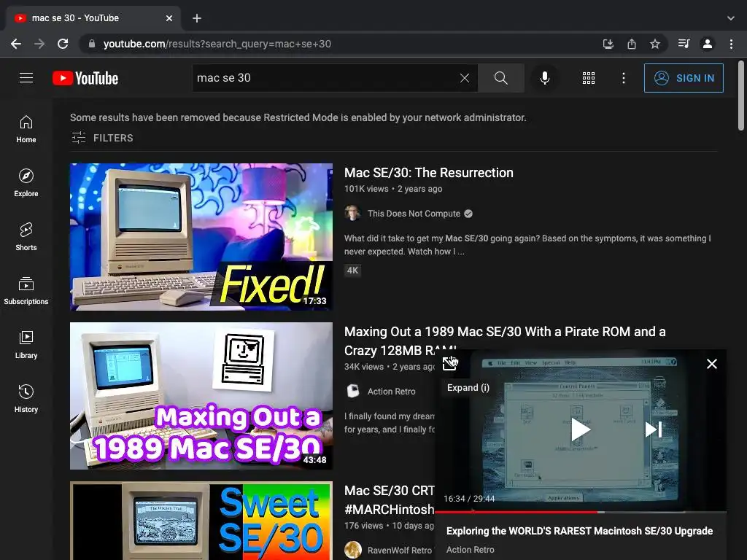Close the mac se 30 tab

(169, 18)
